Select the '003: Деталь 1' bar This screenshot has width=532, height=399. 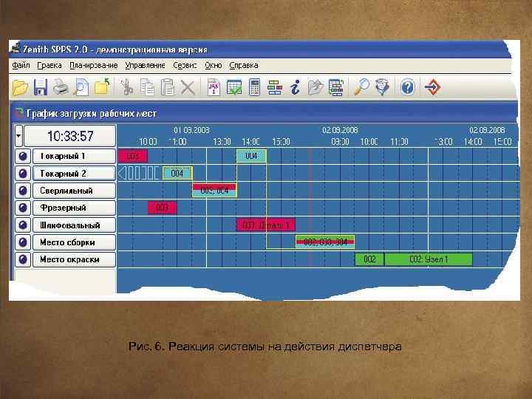point(266,225)
